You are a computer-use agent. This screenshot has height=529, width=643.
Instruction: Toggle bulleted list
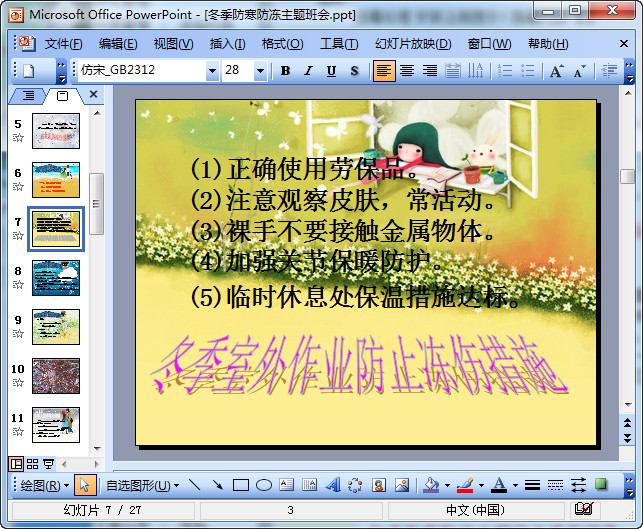pos(528,71)
